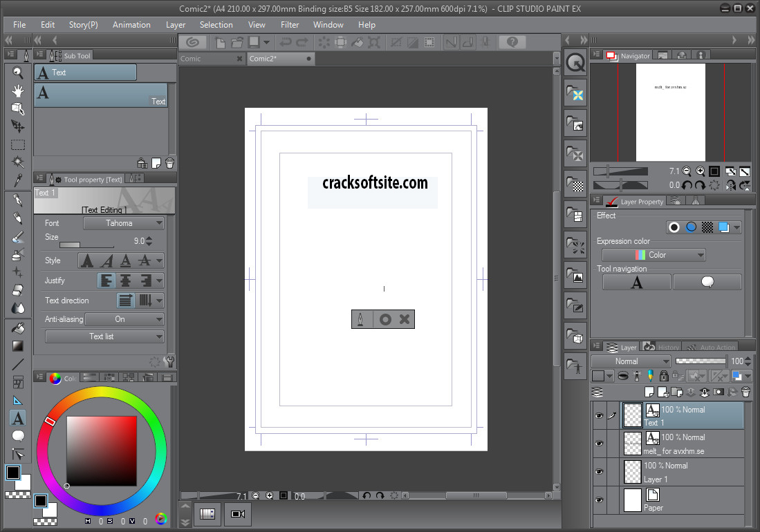
Task: Switch to the History panel tab
Action: pyautogui.click(x=662, y=347)
